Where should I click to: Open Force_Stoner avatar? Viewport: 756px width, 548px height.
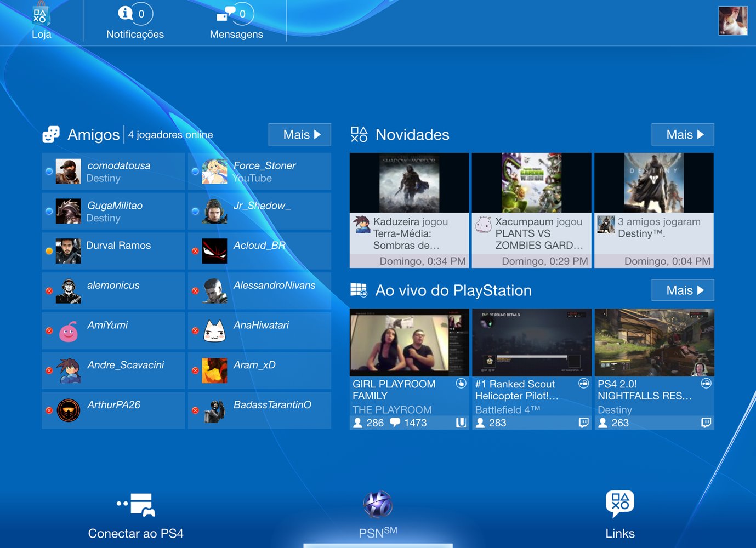point(214,172)
